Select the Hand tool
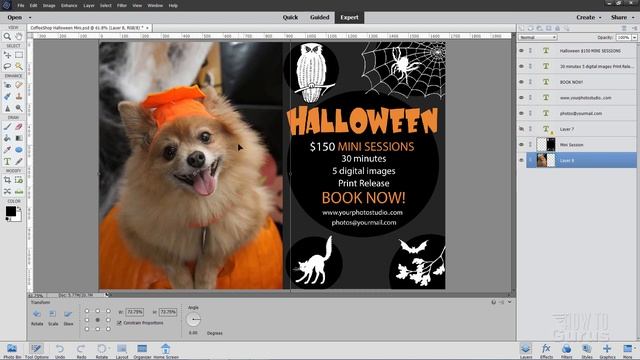Screen dimensions: 640x360 (x=19, y=36)
